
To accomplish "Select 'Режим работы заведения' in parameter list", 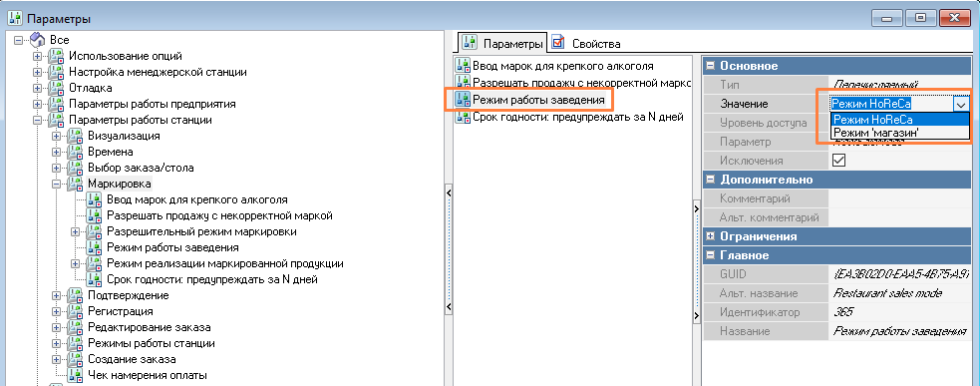I will 538,100.
